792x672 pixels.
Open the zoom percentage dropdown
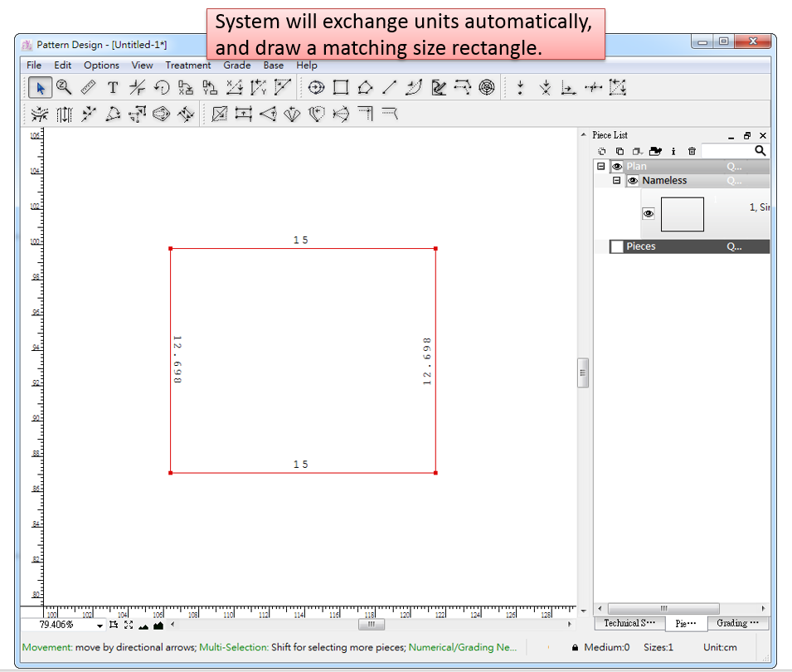[x=100, y=626]
